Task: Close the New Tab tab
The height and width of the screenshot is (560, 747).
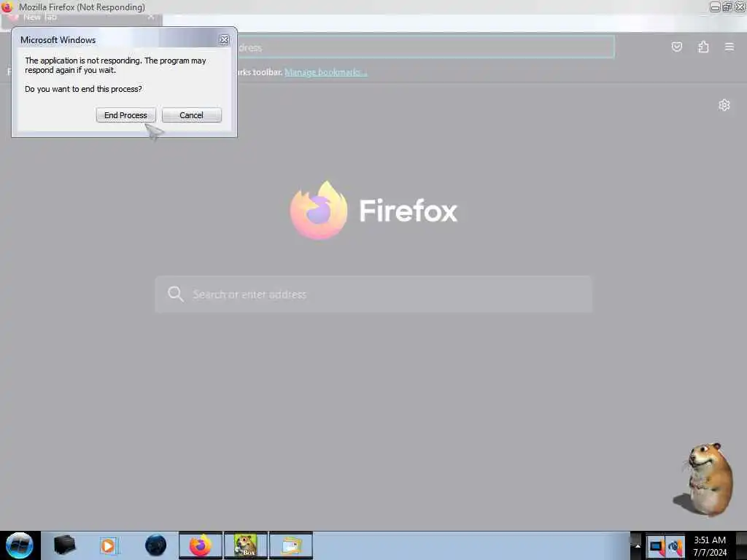Action: pos(150,17)
